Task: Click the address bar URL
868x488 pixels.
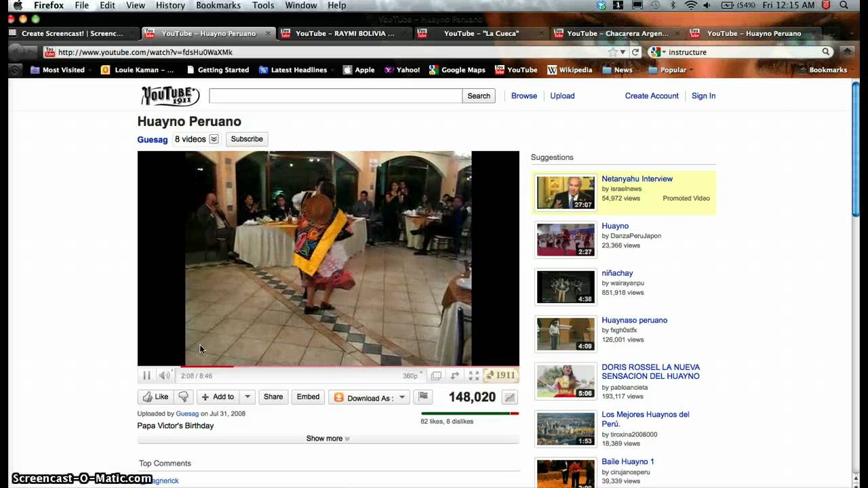Action: pyautogui.click(x=145, y=52)
